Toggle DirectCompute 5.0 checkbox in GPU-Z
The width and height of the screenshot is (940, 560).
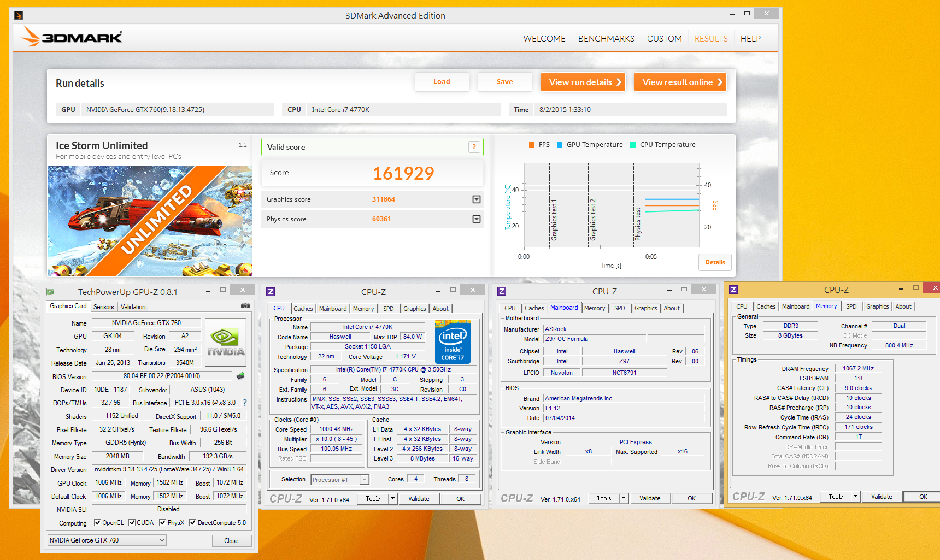[192, 523]
